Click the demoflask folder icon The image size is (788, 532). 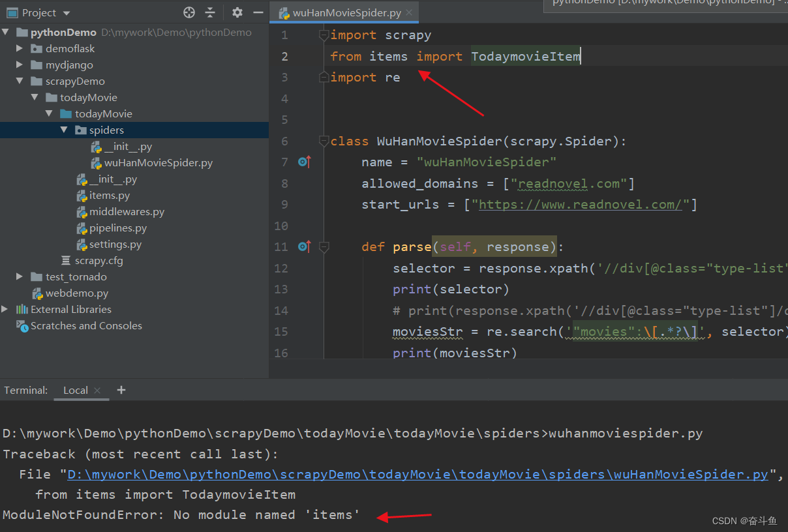tap(37, 49)
